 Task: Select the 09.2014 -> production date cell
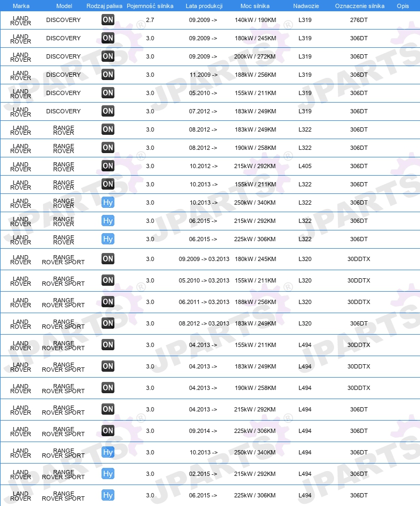click(x=203, y=430)
